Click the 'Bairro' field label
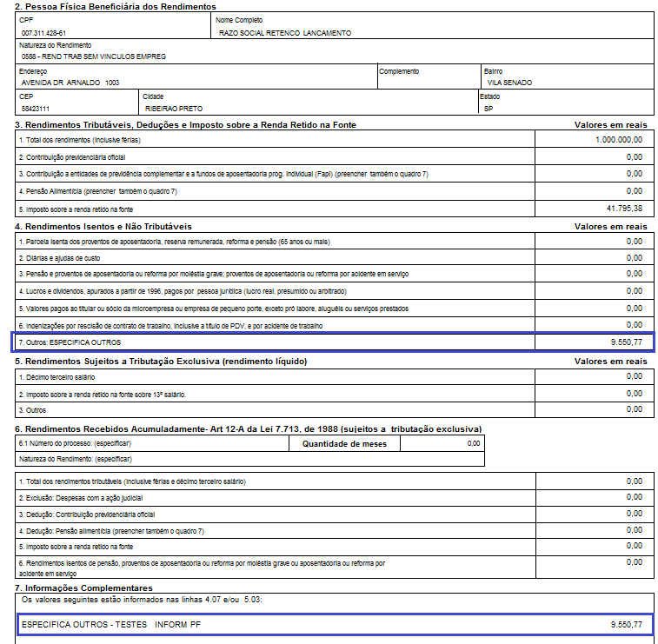 click(x=493, y=71)
